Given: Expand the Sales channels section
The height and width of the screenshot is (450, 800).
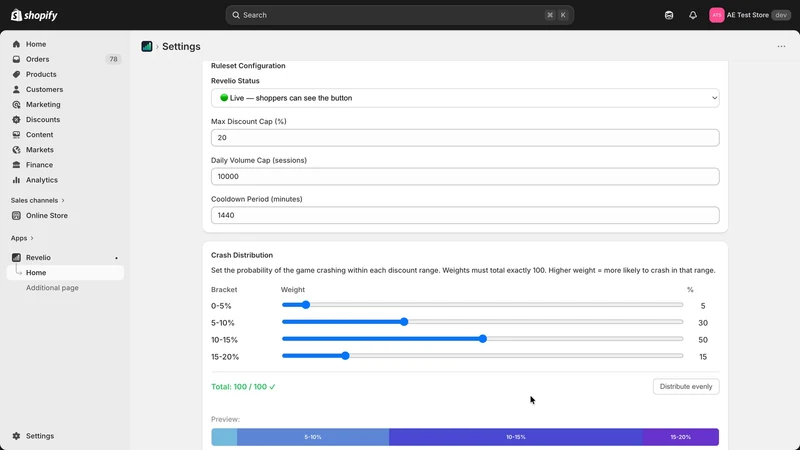Looking at the screenshot, I should (x=37, y=201).
